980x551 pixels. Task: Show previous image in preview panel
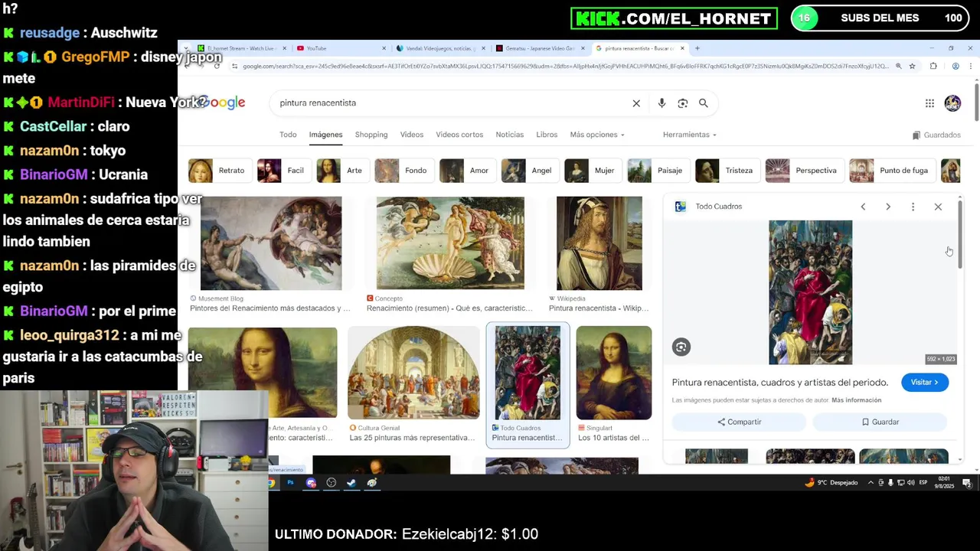coord(863,207)
